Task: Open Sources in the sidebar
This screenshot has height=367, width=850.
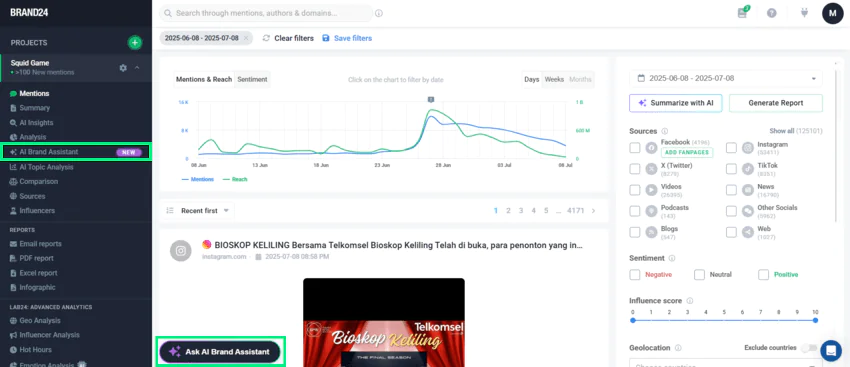Action: point(32,196)
